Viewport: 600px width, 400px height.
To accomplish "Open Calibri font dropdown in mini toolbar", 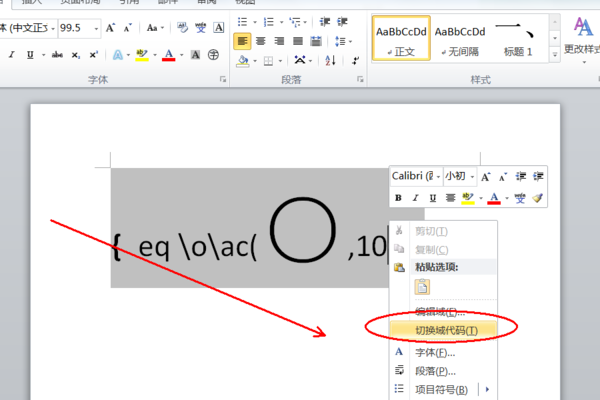I will point(438,176).
